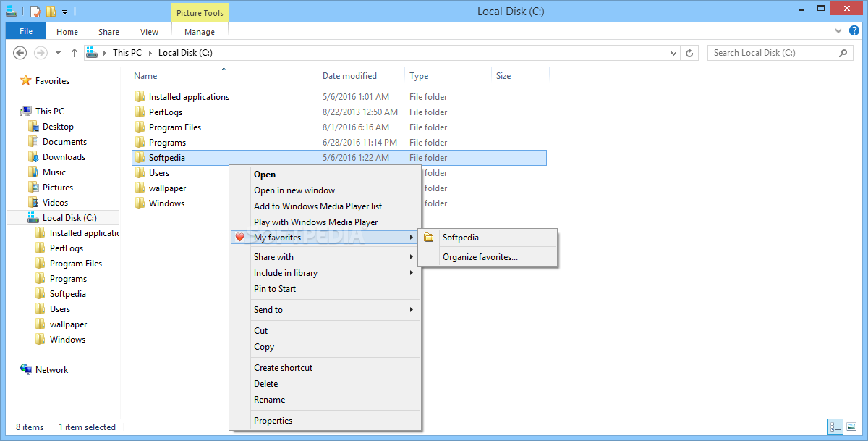Choose Delete in the context menu

(x=325, y=384)
